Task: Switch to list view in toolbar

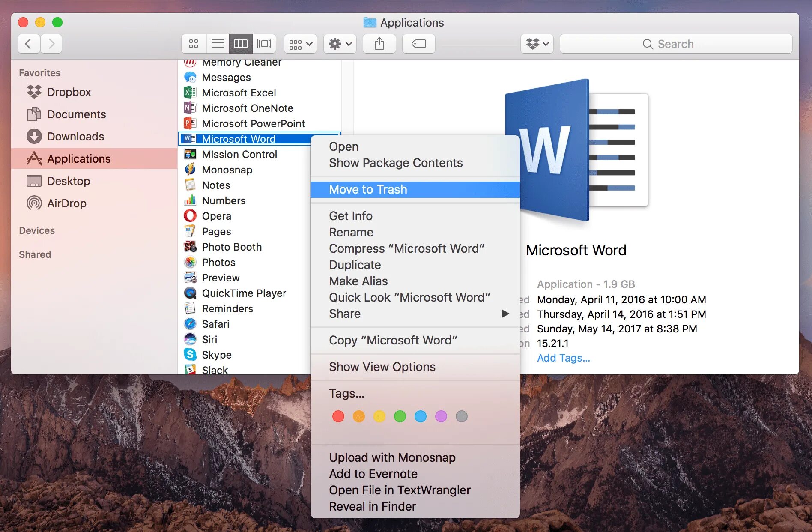Action: click(x=218, y=44)
